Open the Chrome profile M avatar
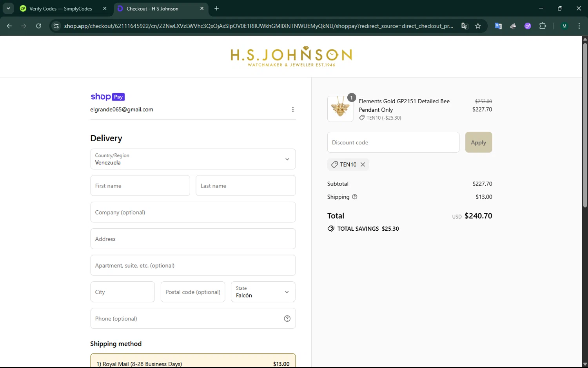Image resolution: width=588 pixels, height=368 pixels. pos(564,26)
